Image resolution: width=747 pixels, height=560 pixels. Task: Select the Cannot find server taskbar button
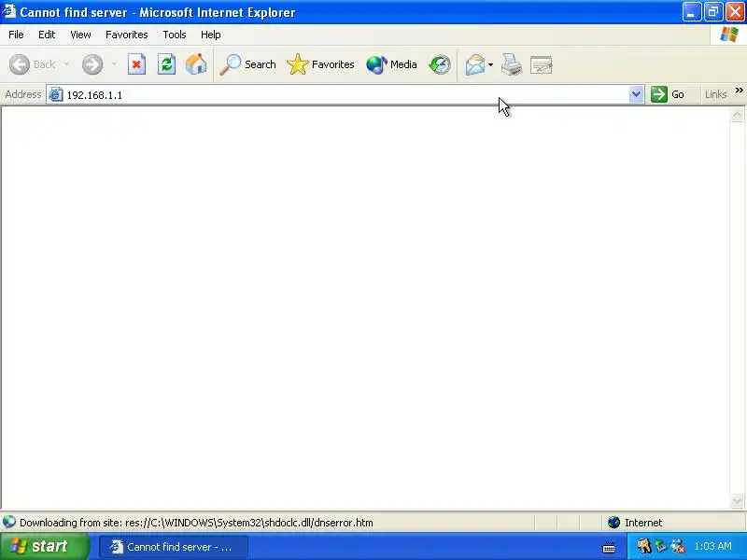[174, 547]
